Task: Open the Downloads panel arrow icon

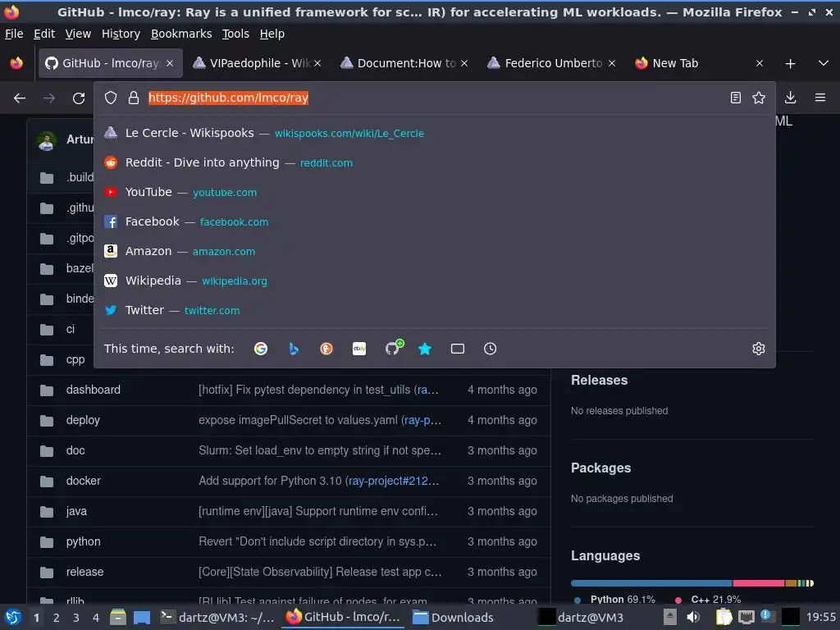Action: (x=790, y=98)
